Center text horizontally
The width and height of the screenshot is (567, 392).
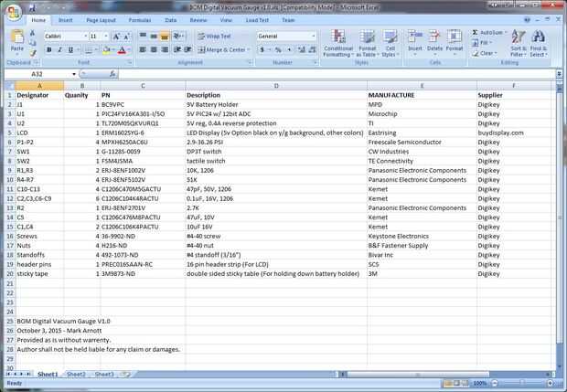[x=154, y=49]
